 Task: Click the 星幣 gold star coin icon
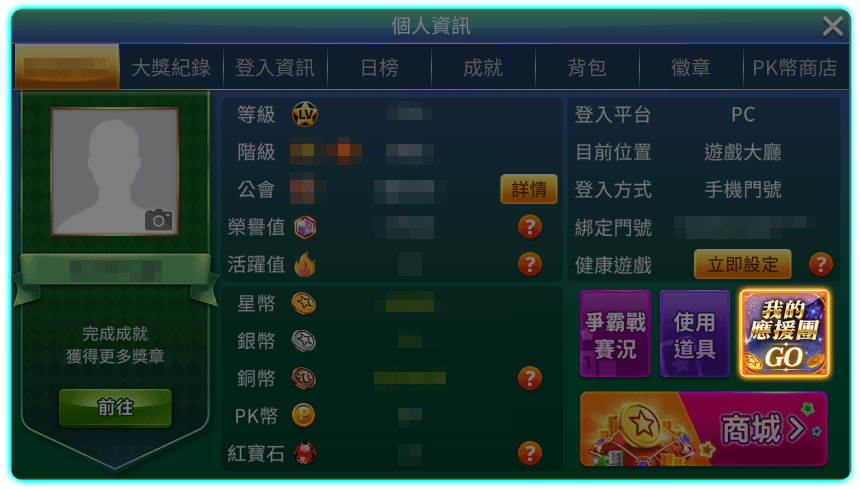tap(304, 303)
